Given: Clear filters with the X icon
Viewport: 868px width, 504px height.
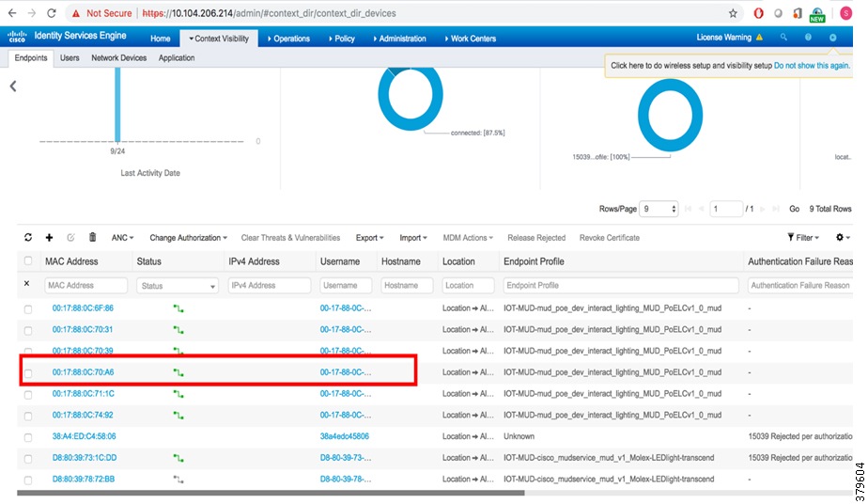Looking at the screenshot, I should 26,283.
